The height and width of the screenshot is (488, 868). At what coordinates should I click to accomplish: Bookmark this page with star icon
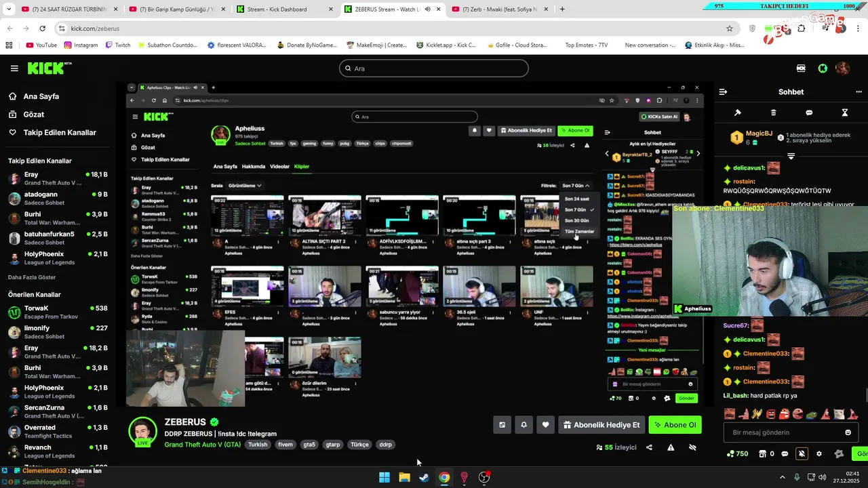tap(730, 28)
